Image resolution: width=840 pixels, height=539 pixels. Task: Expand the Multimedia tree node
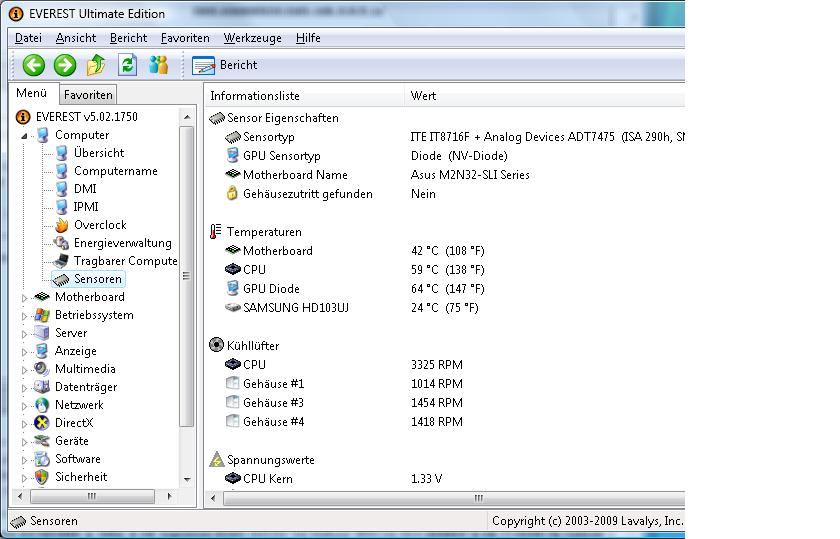[24, 370]
